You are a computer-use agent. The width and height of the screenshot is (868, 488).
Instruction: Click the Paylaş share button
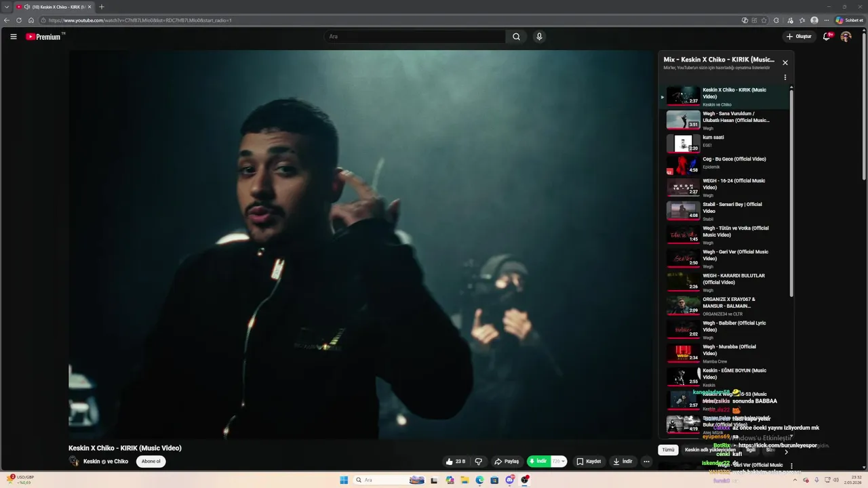point(507,462)
